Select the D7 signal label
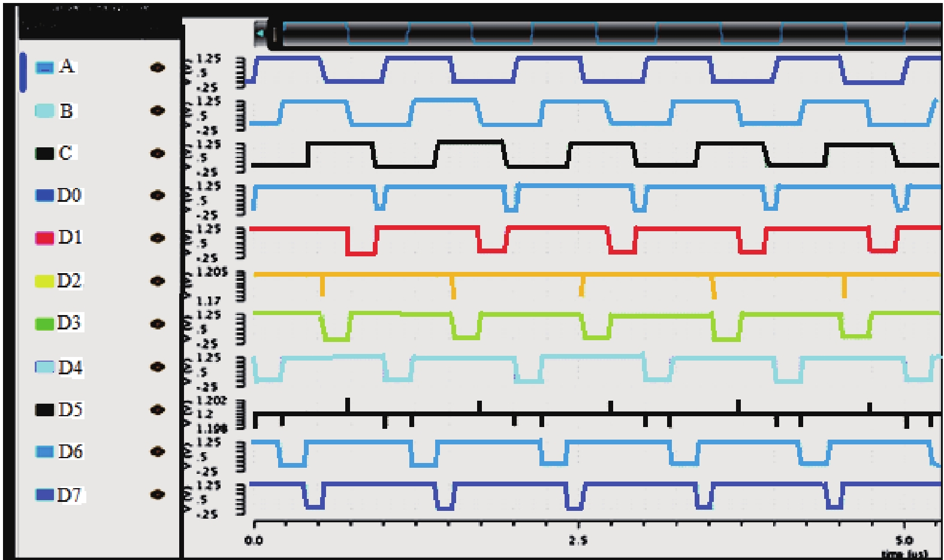 pyautogui.click(x=70, y=495)
